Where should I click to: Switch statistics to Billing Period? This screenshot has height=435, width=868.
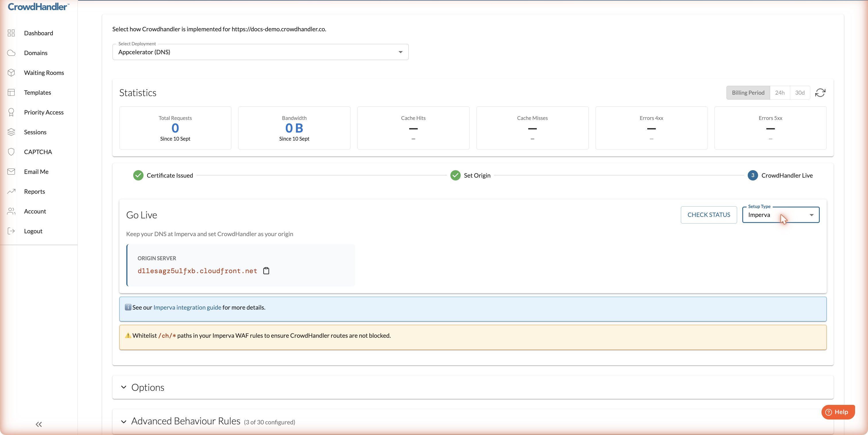point(748,93)
